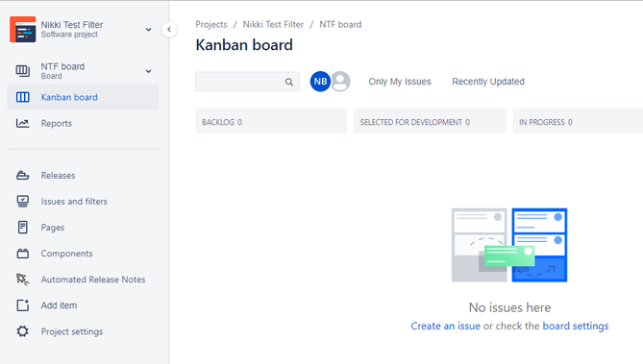Viewport: 643px width, 364px height.
Task: Toggle the NB assignee avatar filter
Action: 320,82
